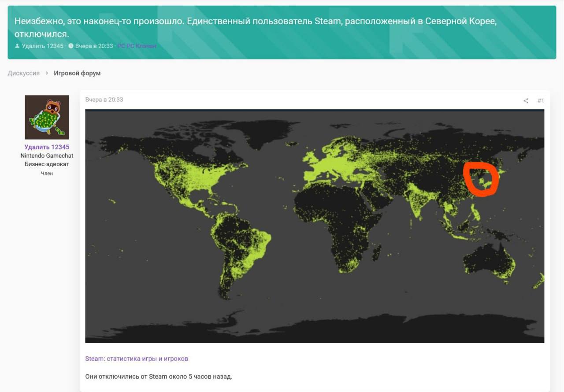Open the PC PC Клапан tag link
This screenshot has width=564, height=392.
click(x=137, y=46)
